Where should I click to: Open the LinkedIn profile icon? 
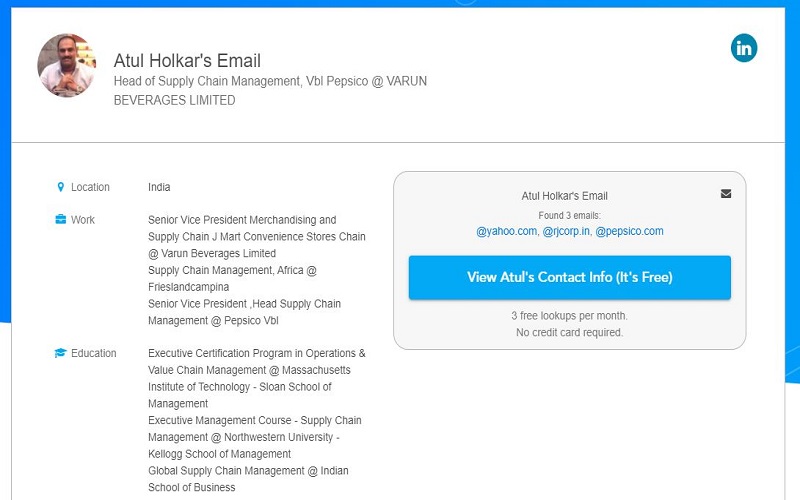coord(744,48)
